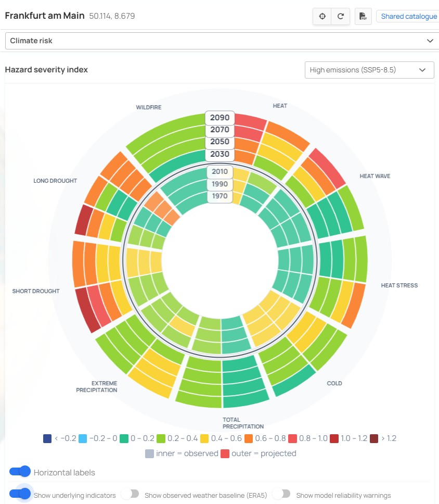Click the light blue -0.2 – 0 legend swatch
The image size is (439, 504).
(83, 438)
